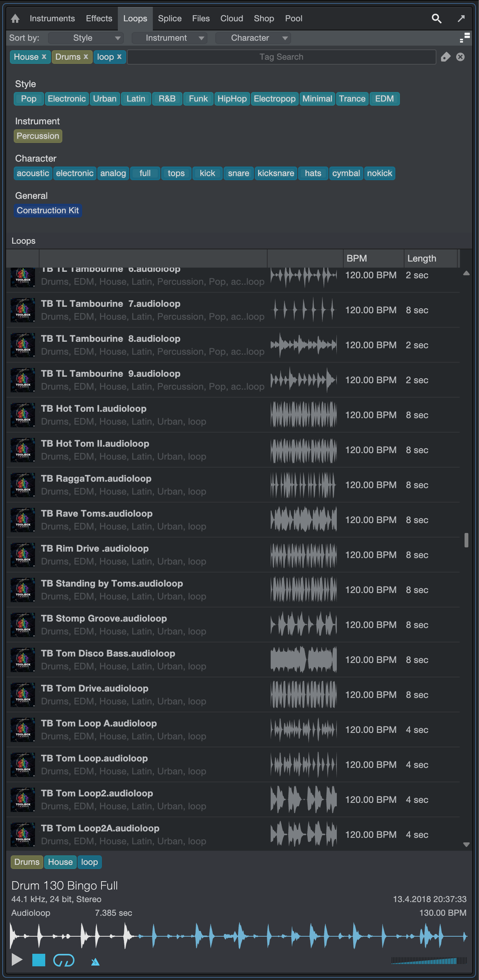Filter by the kicksnare character tag
The height and width of the screenshot is (980, 479).
276,173
